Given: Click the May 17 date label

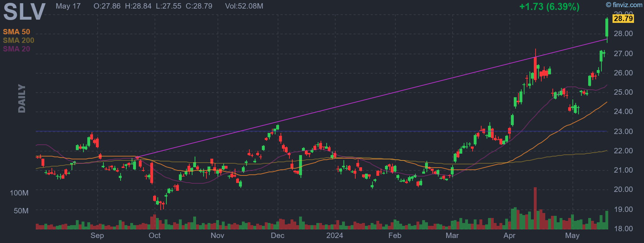Looking at the screenshot, I should pos(68,6).
